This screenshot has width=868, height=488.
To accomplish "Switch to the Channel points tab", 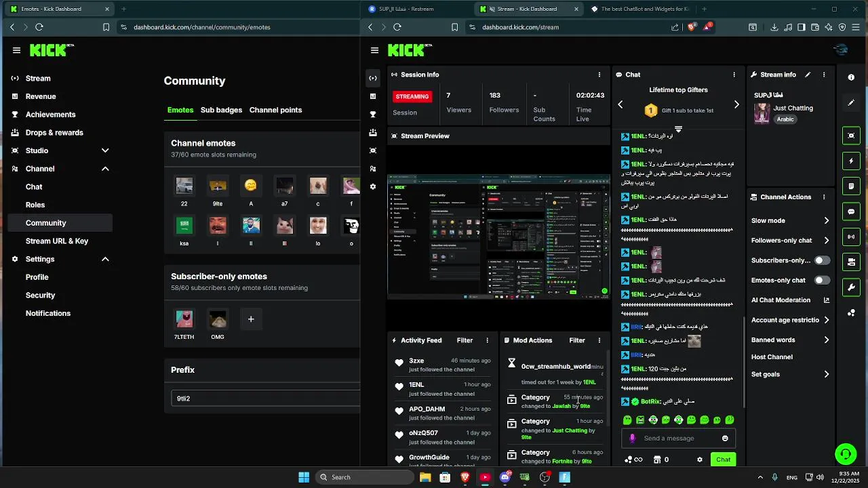I will [275, 110].
